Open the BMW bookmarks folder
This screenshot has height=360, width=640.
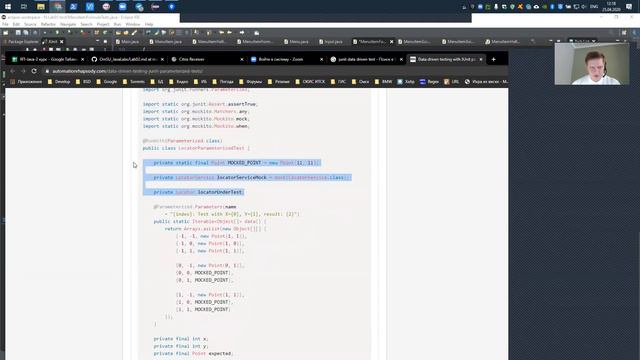point(383,82)
